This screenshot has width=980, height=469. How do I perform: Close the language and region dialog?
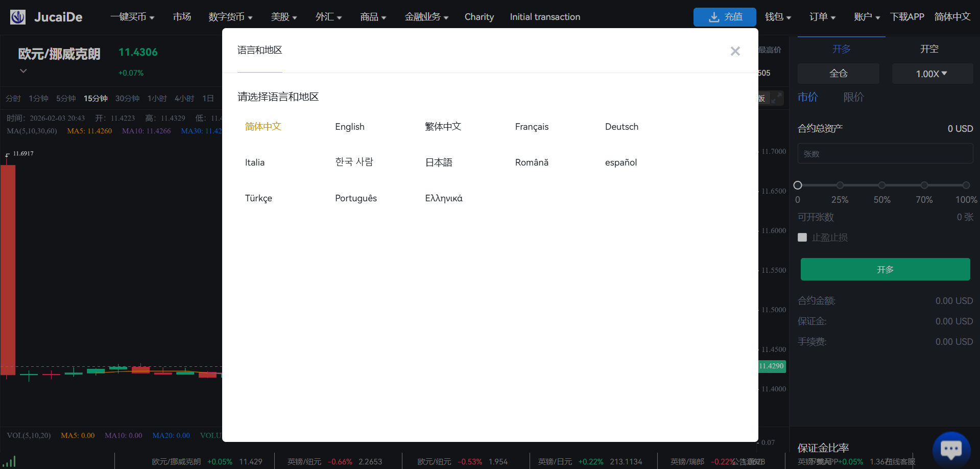coord(735,51)
